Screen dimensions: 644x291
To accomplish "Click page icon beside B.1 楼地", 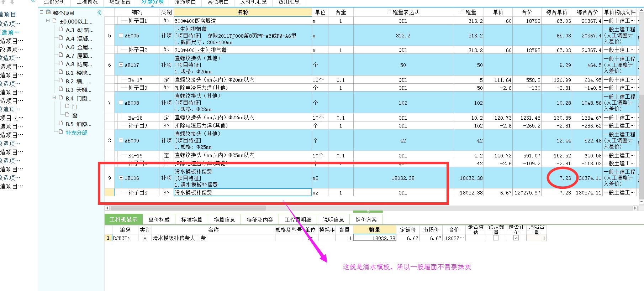I will click(61, 72).
